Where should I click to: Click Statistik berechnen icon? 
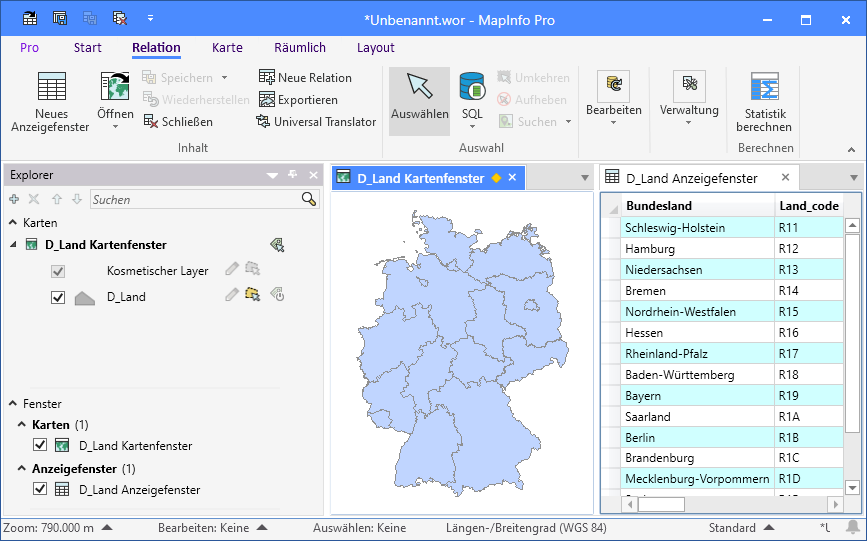765,87
